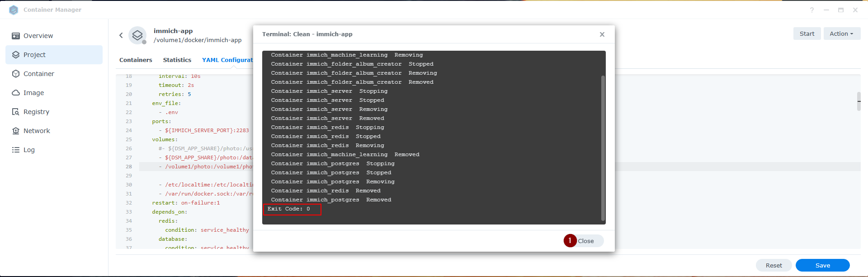Click the Project stack icon in sidebar
868x277 pixels.
tap(16, 55)
